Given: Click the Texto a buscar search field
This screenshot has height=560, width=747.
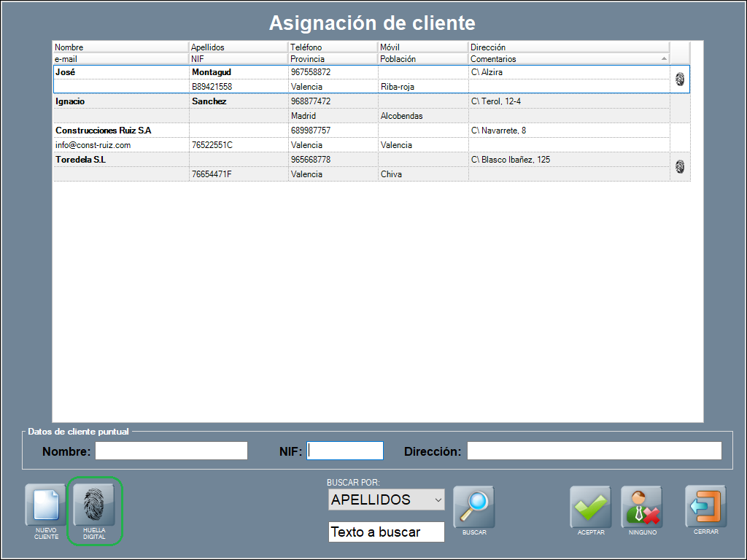Looking at the screenshot, I should point(386,532).
